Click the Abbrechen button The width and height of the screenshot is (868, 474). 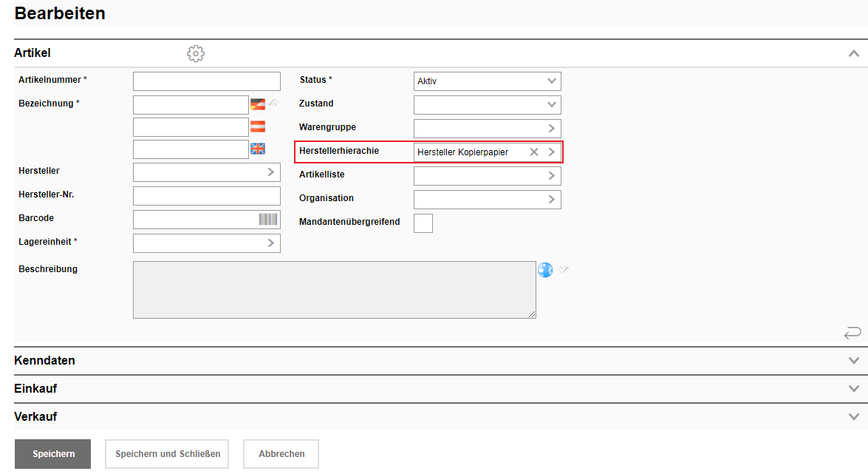pyautogui.click(x=281, y=454)
